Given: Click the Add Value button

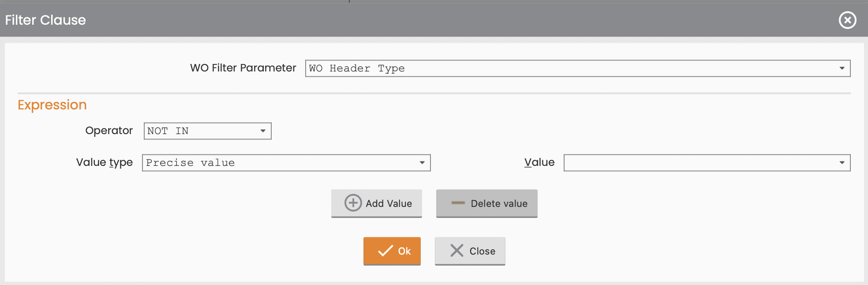Looking at the screenshot, I should tap(377, 203).
